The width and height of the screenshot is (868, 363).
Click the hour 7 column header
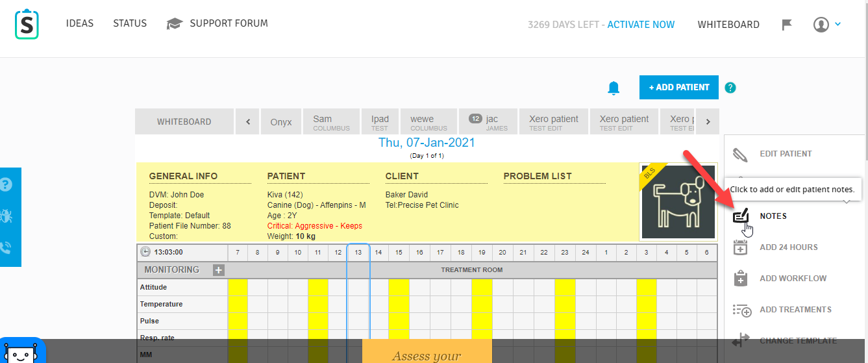point(238,252)
